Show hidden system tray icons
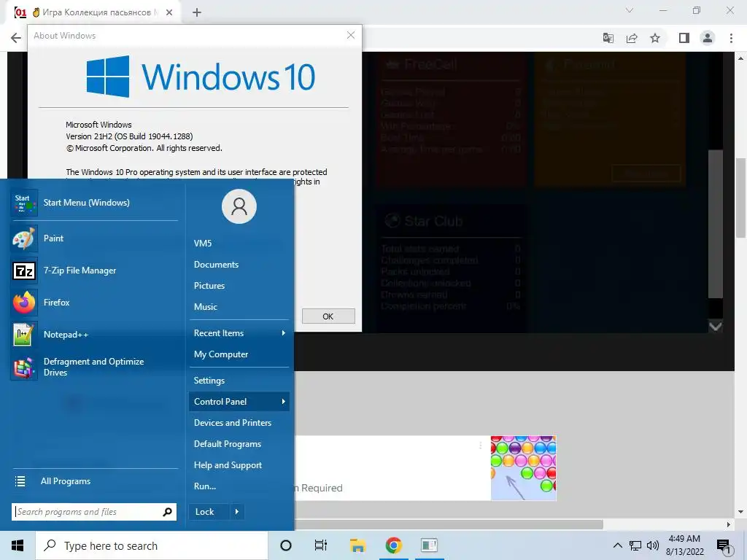 (x=617, y=545)
